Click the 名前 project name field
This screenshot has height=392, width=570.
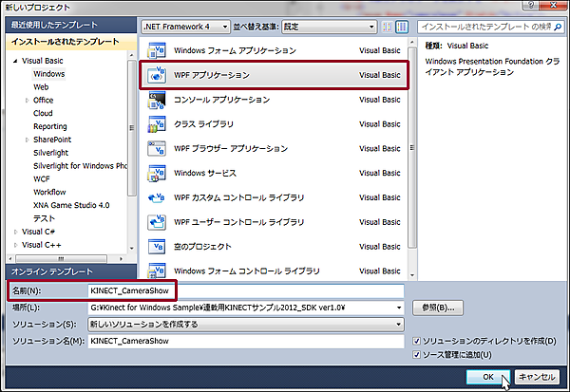coord(246,291)
